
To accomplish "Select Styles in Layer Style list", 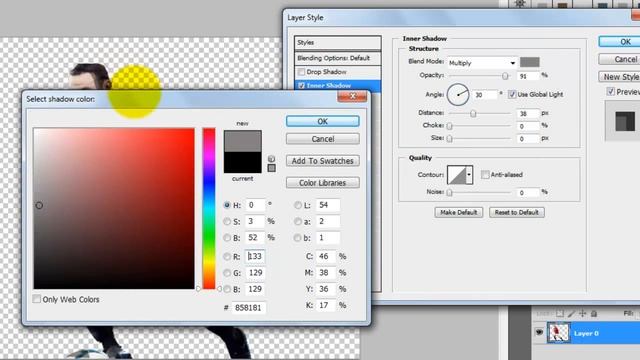I will point(338,42).
